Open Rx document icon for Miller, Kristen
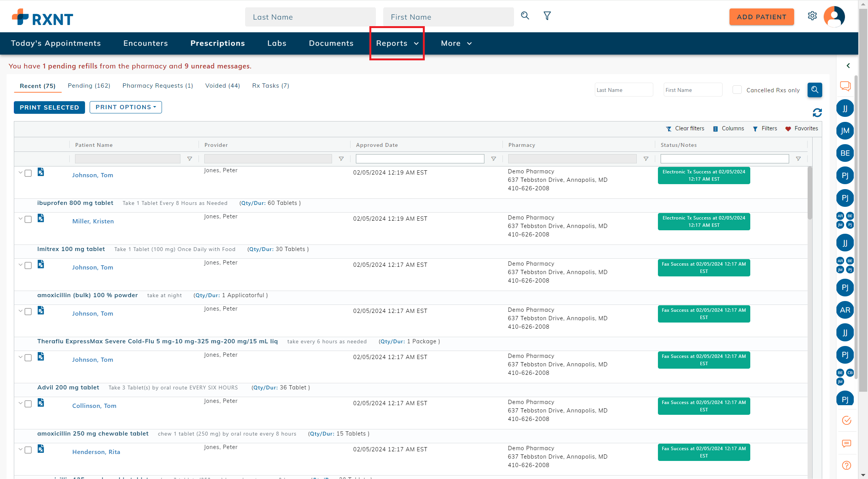The image size is (868, 479). [x=41, y=218]
